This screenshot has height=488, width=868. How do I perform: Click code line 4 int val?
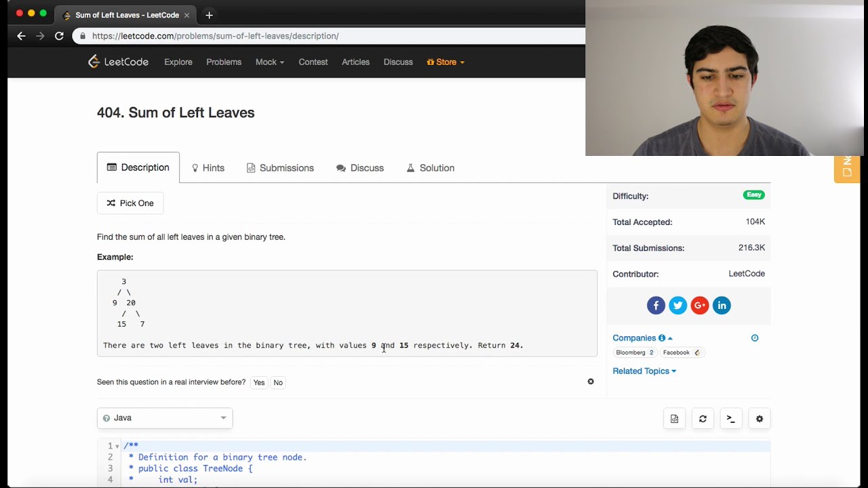pyautogui.click(x=163, y=480)
